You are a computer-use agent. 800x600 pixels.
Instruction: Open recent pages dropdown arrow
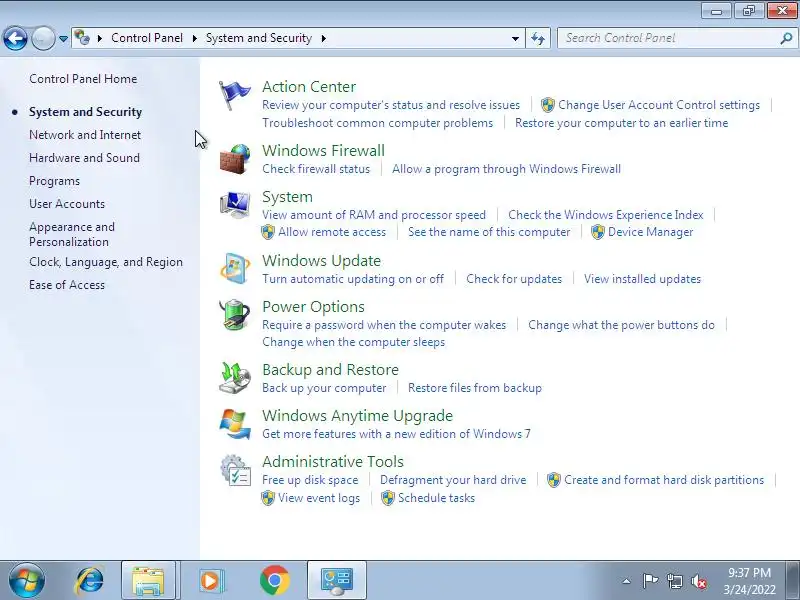pyautogui.click(x=63, y=39)
